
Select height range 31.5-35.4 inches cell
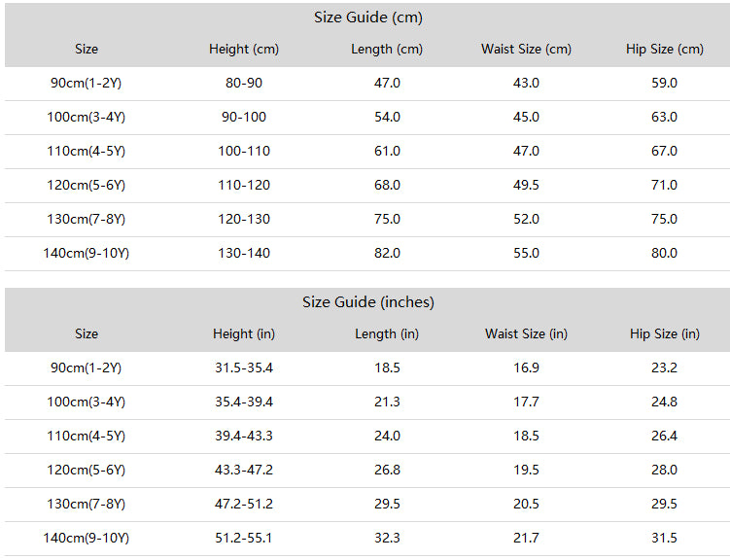(x=244, y=368)
